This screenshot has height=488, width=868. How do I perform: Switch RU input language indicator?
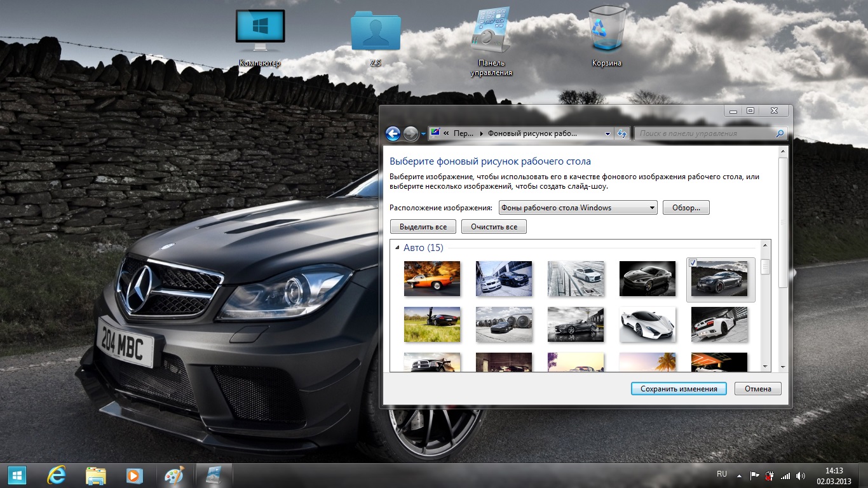721,474
